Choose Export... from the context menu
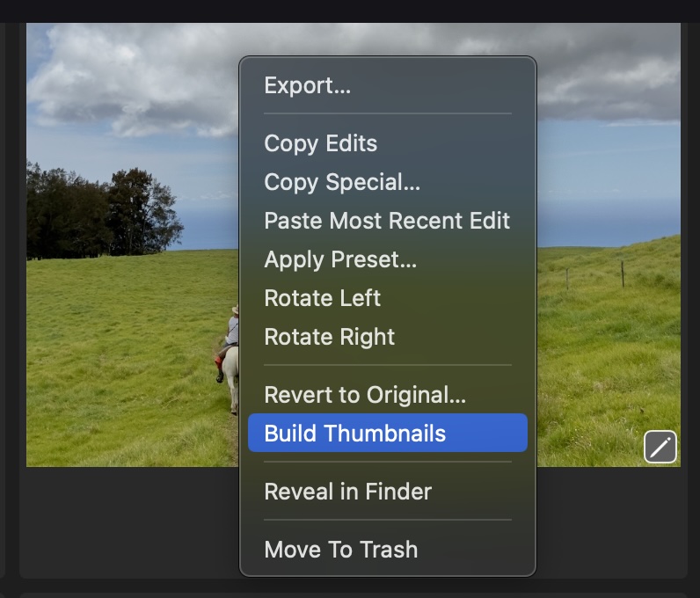700x598 pixels. tap(307, 85)
